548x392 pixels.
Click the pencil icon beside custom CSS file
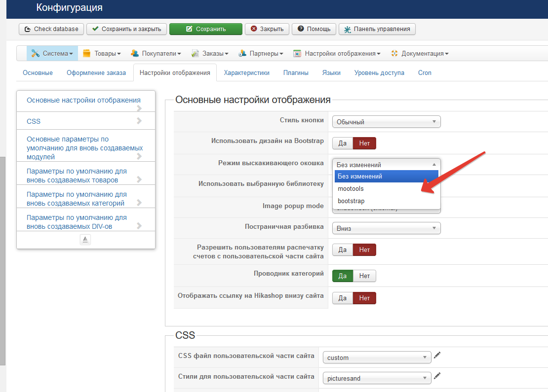(x=437, y=355)
